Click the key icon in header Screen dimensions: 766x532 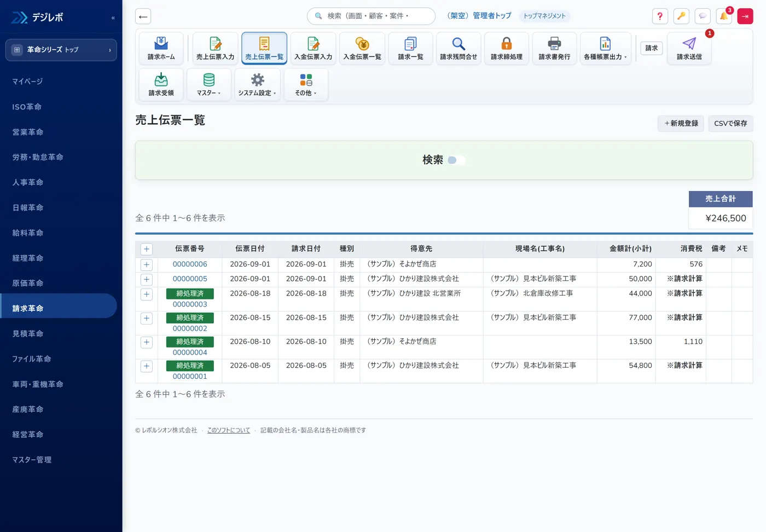(681, 16)
